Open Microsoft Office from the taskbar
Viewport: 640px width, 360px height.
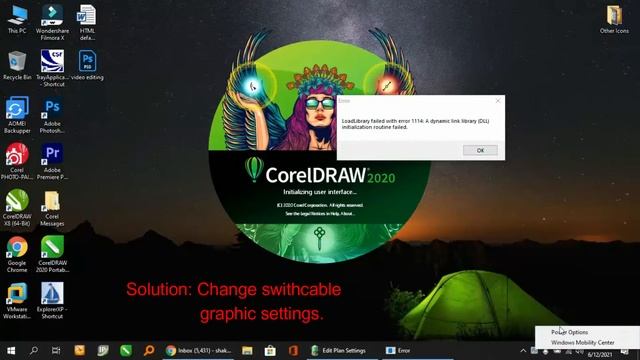(293, 351)
